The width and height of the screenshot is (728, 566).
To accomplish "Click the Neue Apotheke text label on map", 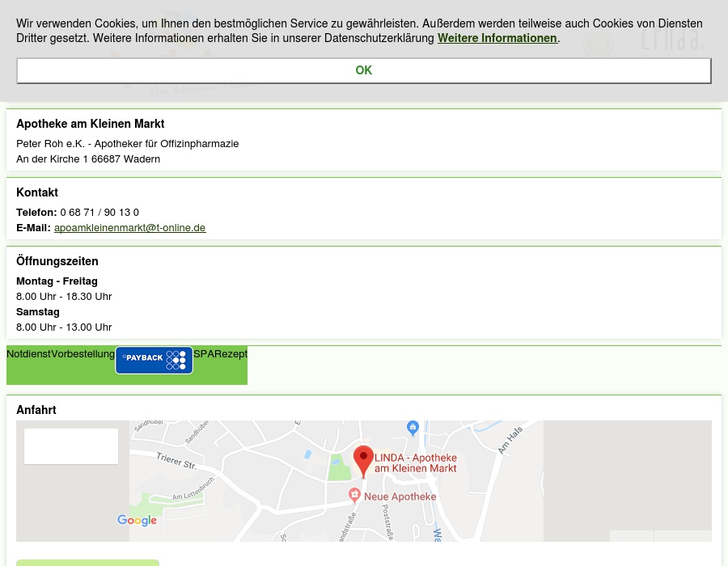I will click(x=400, y=496).
